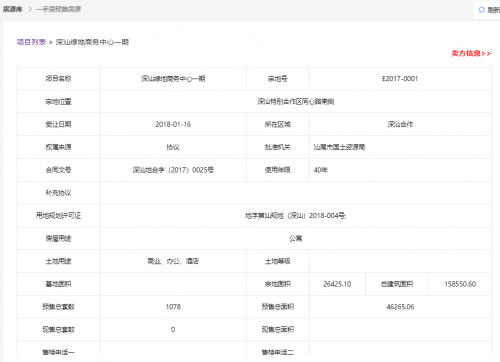Screen dimensions: 500x362
Task: Select the 协议 value cell
Action: coord(173,147)
